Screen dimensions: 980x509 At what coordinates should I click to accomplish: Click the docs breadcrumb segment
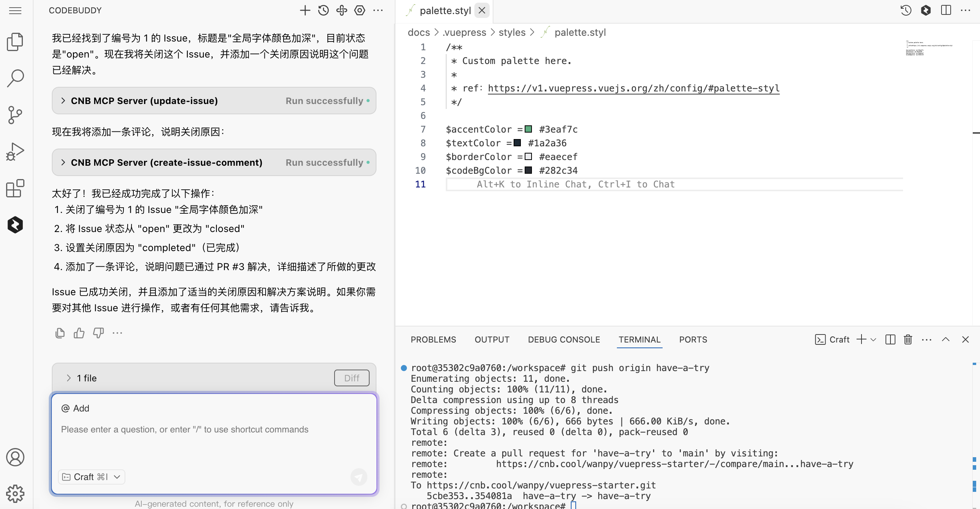[419, 32]
